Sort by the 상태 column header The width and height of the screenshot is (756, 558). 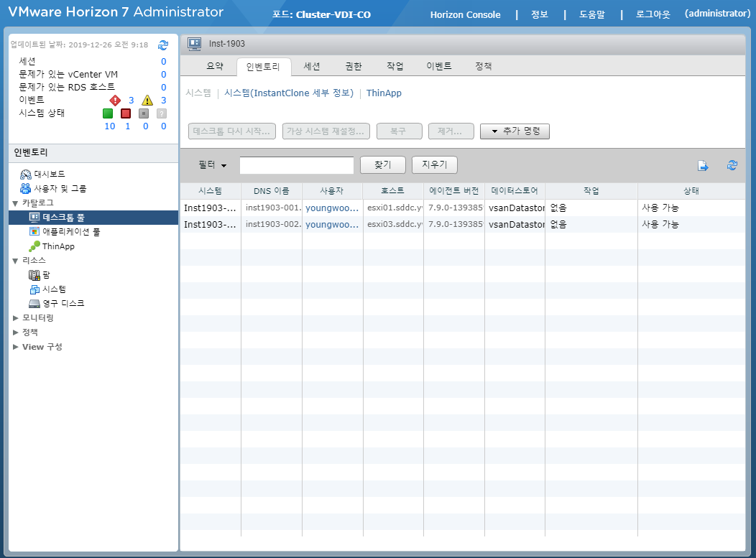pyautogui.click(x=691, y=191)
